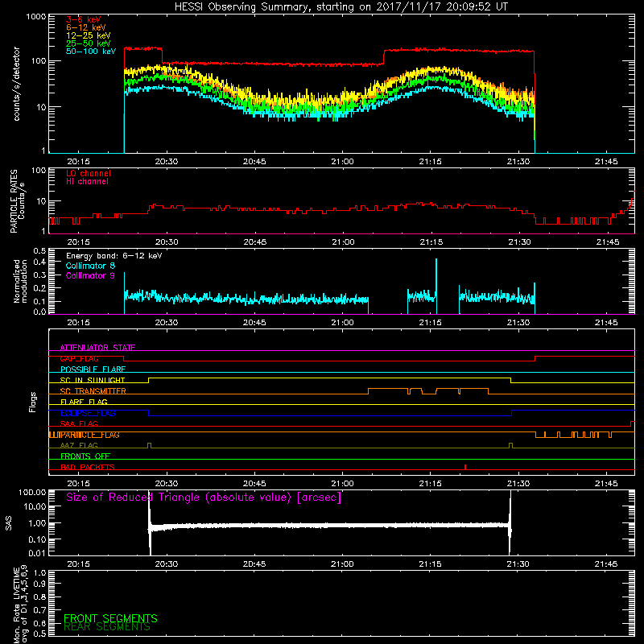Viewport: 644px width, 644px height.
Task: Click the counts/s/detector axis label
Action: click(16, 84)
